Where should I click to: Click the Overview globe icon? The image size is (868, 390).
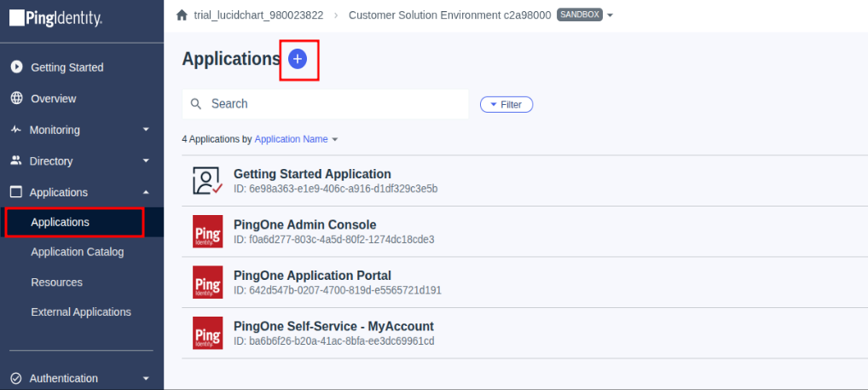pos(16,99)
